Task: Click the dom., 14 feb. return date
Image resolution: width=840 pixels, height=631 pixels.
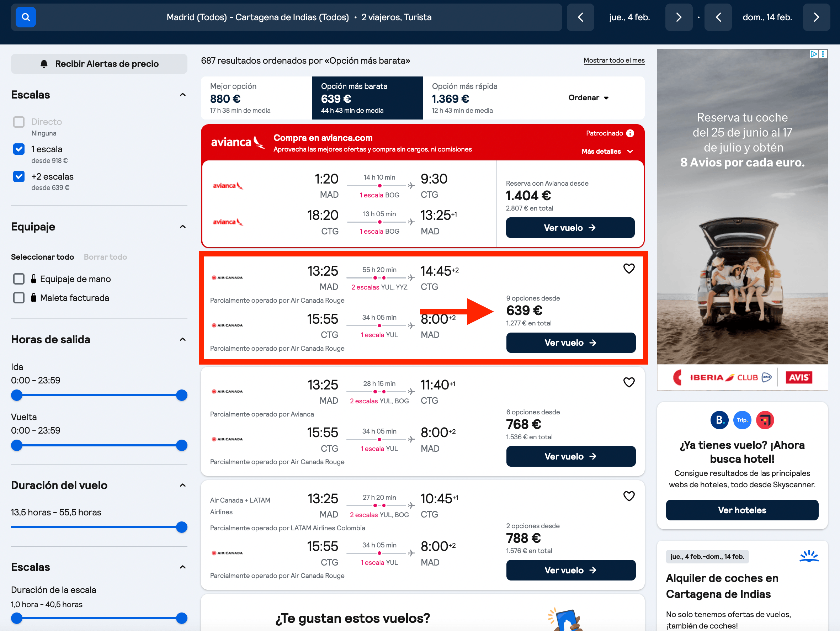Action: click(x=767, y=17)
